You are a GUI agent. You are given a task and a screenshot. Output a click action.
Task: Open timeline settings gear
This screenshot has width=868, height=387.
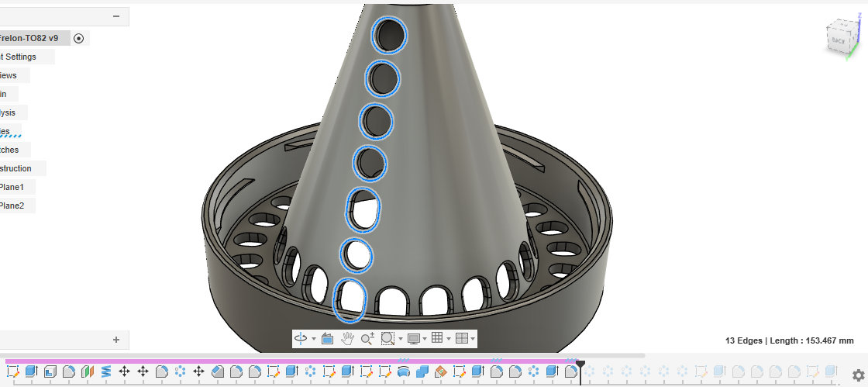click(858, 375)
